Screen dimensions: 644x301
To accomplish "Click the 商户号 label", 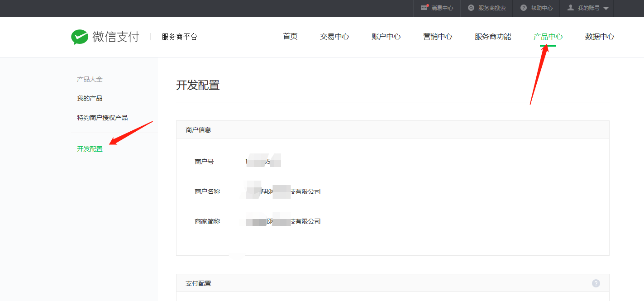I will point(204,162).
